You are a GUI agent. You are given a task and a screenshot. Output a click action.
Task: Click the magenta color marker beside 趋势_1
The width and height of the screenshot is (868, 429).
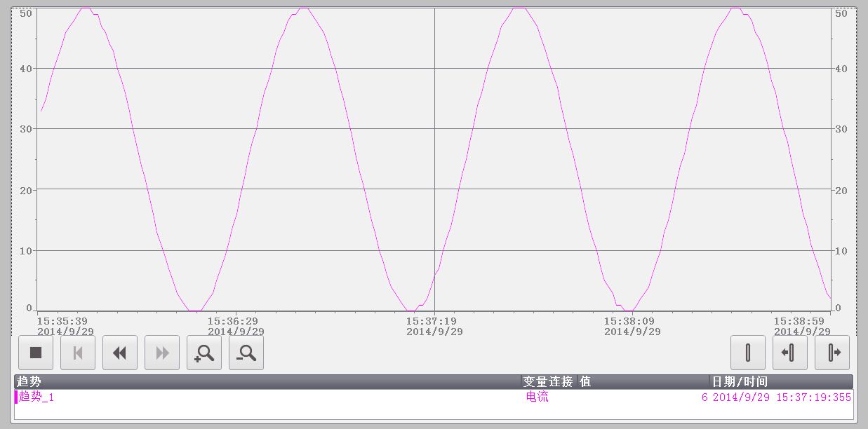(x=16, y=397)
